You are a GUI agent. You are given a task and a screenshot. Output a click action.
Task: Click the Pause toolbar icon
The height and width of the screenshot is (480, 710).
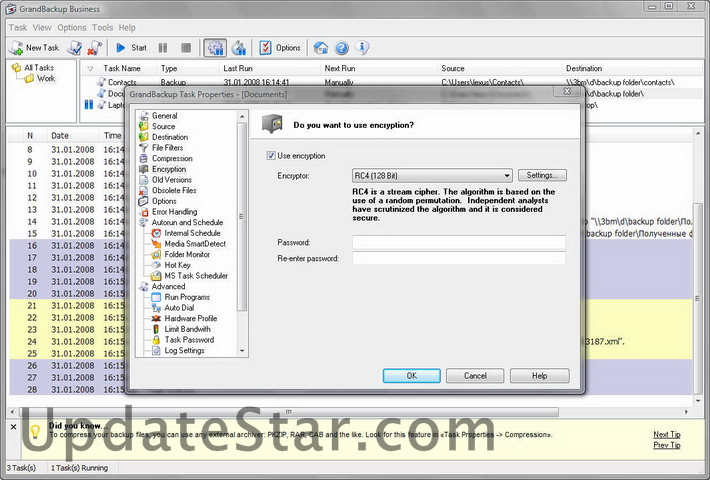point(163,48)
